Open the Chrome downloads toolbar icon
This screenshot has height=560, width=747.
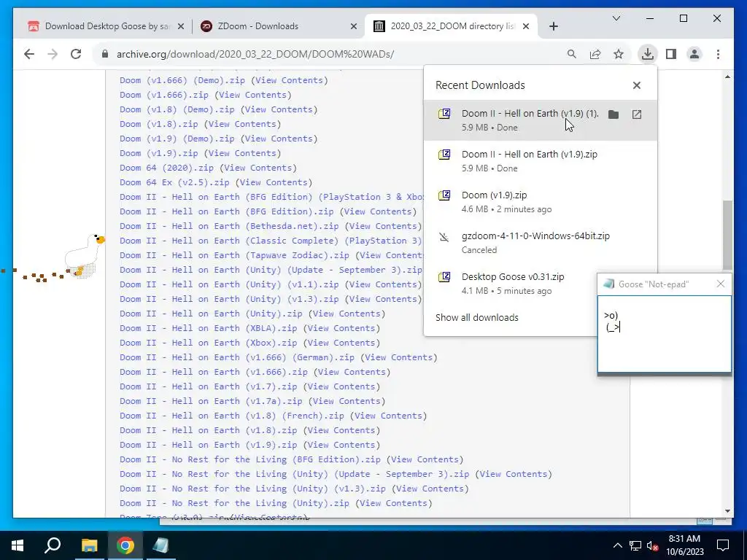[648, 54]
